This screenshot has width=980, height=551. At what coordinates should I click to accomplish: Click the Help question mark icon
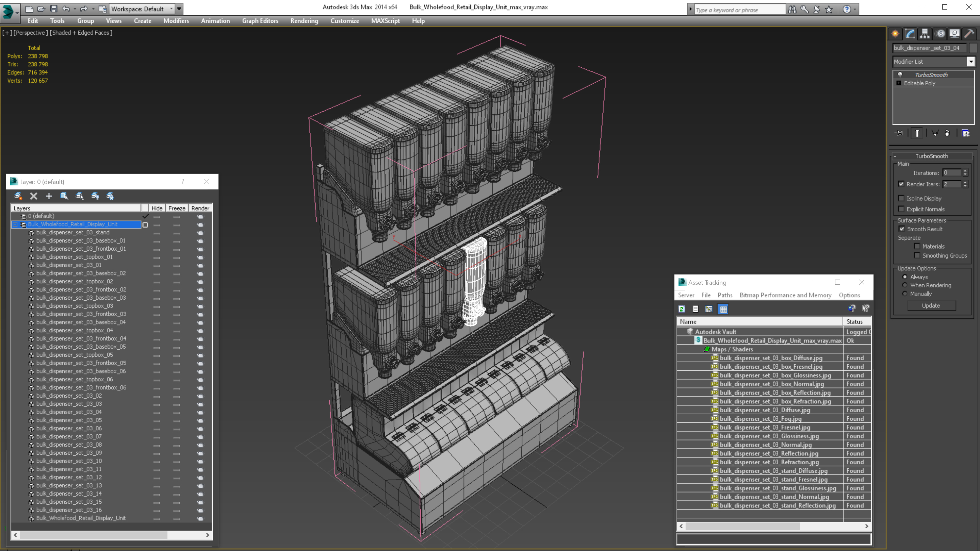pos(847,9)
